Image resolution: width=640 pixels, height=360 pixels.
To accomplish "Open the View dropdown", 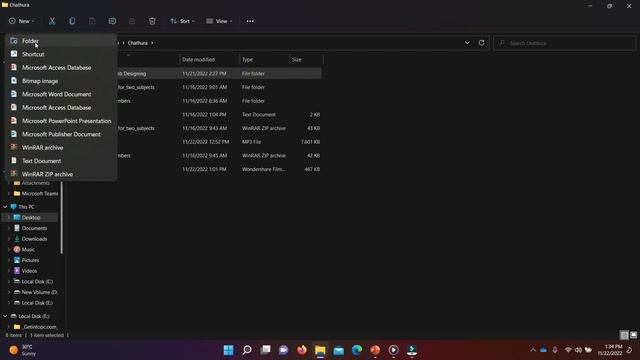I will pyautogui.click(x=219, y=21).
